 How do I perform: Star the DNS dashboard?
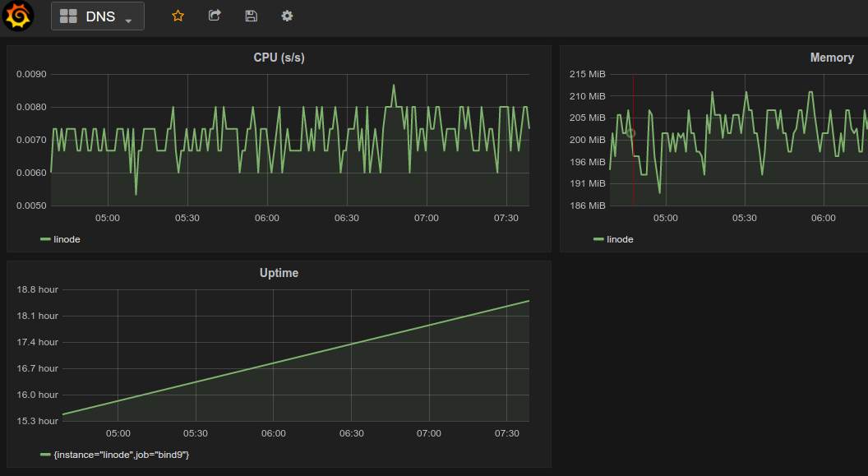click(x=178, y=16)
